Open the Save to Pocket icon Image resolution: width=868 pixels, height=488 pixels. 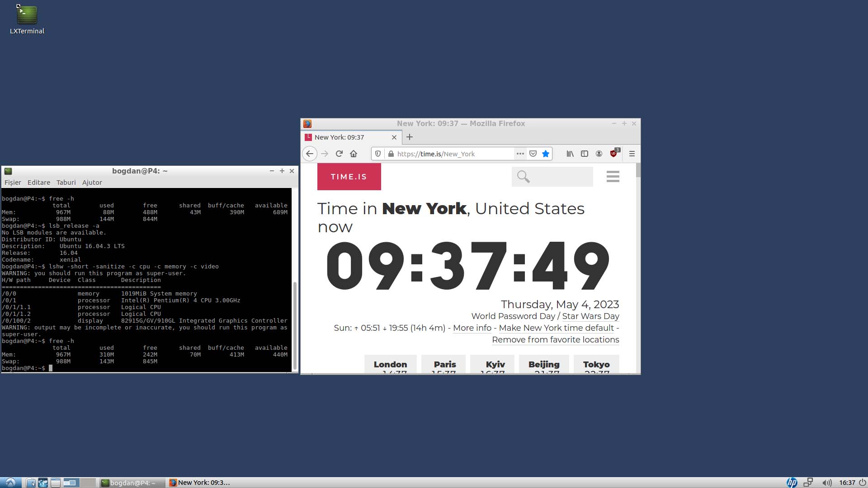pos(533,154)
